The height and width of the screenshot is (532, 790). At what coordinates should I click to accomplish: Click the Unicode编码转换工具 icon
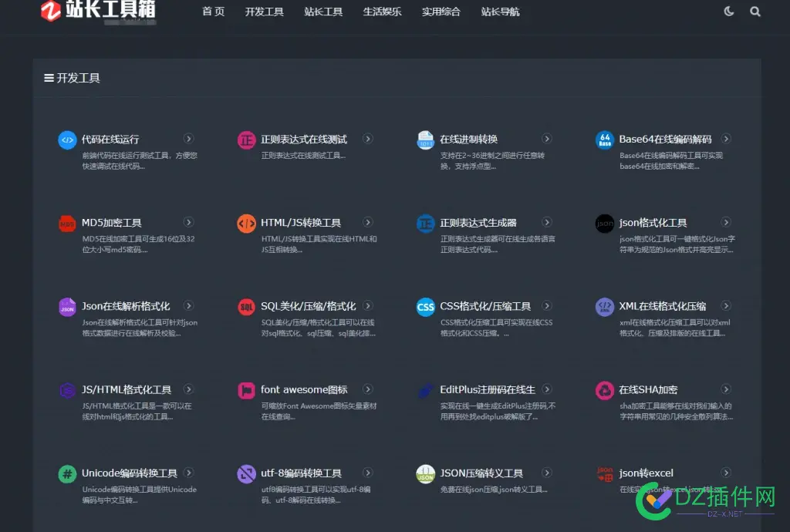point(66,473)
